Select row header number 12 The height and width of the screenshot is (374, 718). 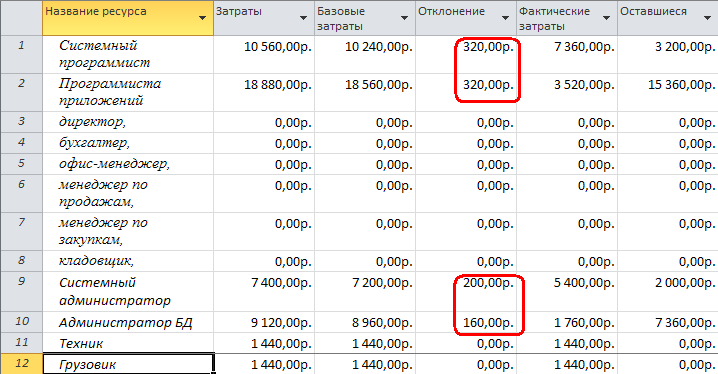click(x=22, y=364)
